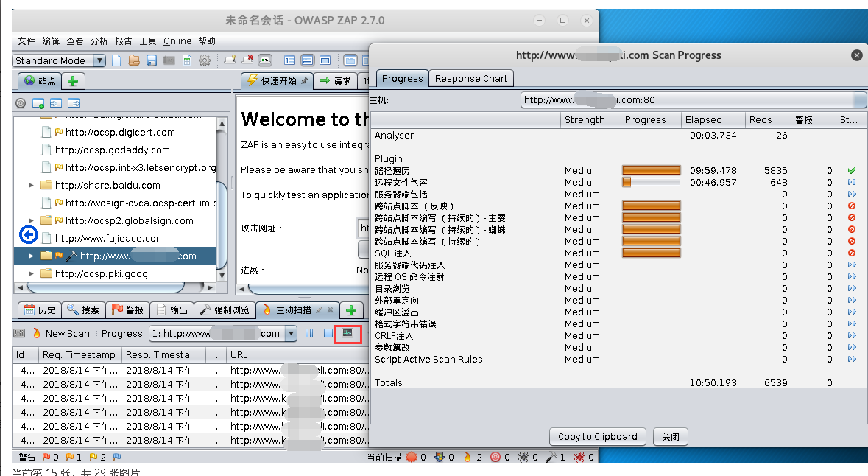Viewport: 868px width, 476px height.
Task: Open the 主机 host dropdown
Action: (x=693, y=99)
